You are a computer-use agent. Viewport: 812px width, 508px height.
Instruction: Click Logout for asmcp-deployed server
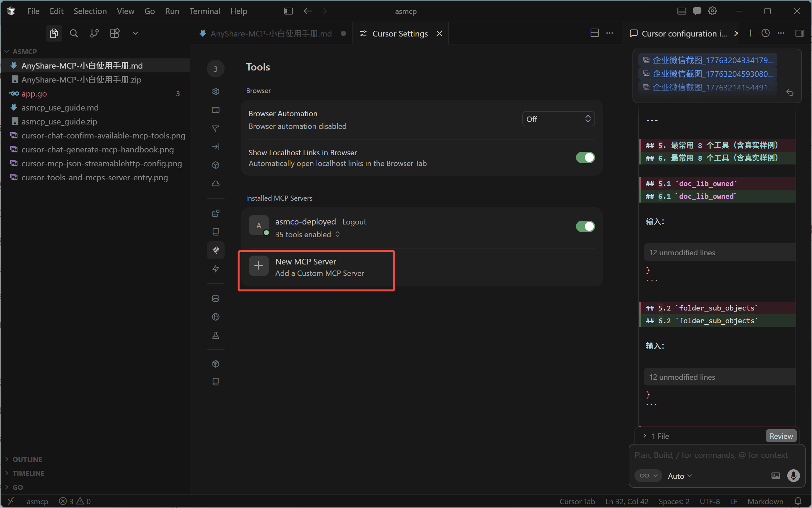coord(354,222)
